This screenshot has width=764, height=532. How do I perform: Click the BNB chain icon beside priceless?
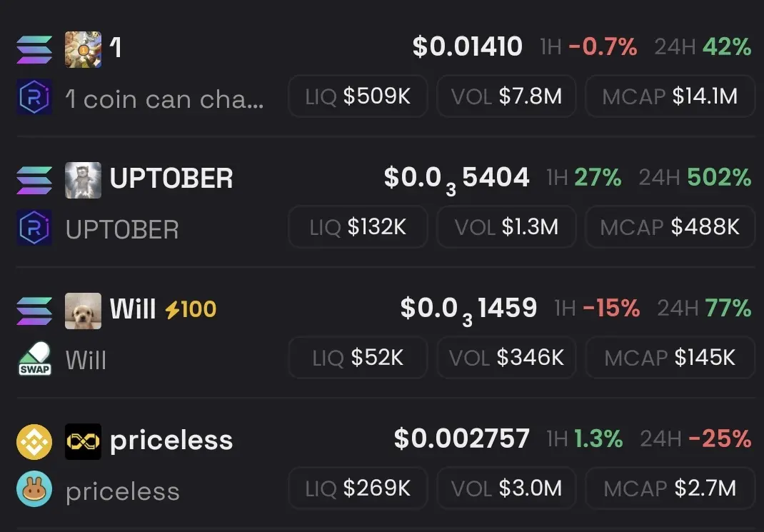pos(34,442)
